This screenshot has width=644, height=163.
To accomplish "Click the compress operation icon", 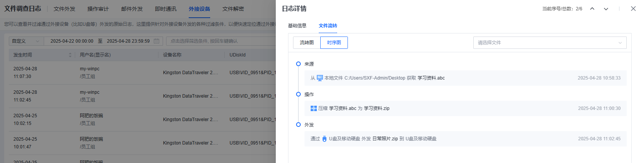I will [x=313, y=108].
